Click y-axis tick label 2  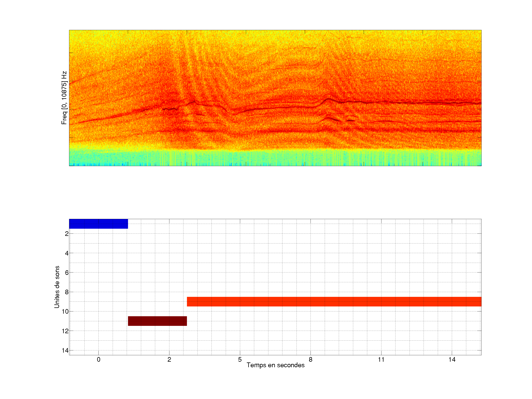point(67,234)
